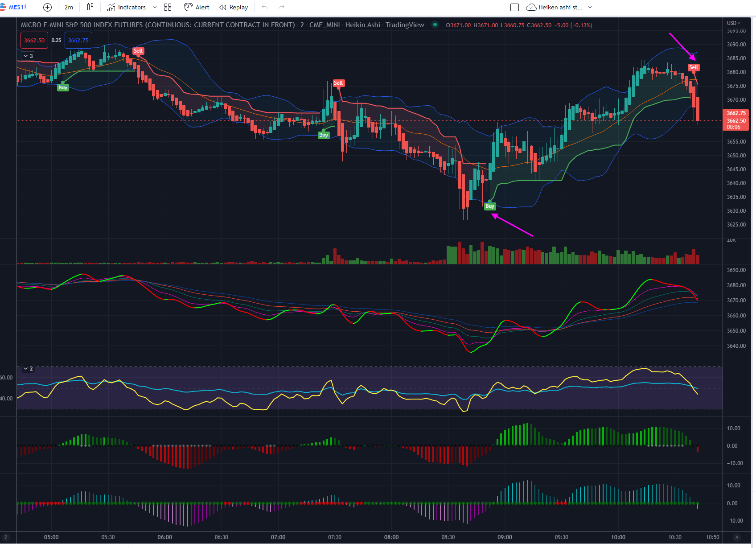Open the indicator templates grid icon

click(168, 8)
